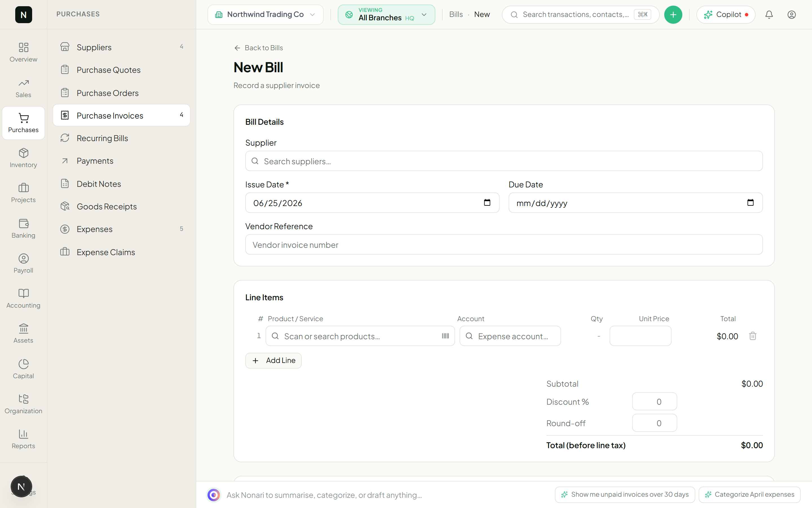Open the Payroll module
This screenshot has height=508, width=812.
(23, 263)
